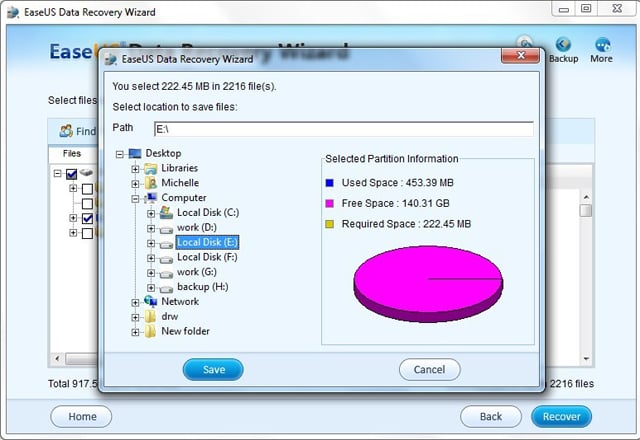Expand the Libraries node
Screen dimensions: 640x440
(x=135, y=169)
